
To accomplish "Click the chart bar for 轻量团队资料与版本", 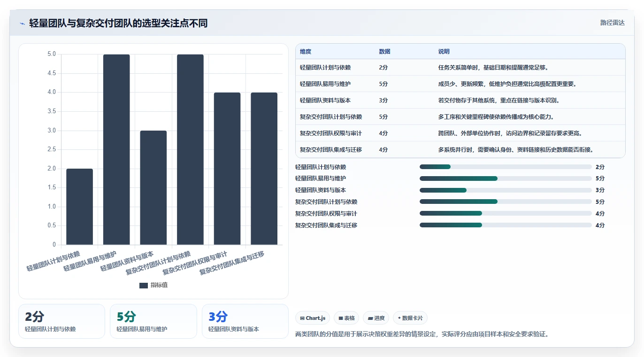I will (153, 187).
